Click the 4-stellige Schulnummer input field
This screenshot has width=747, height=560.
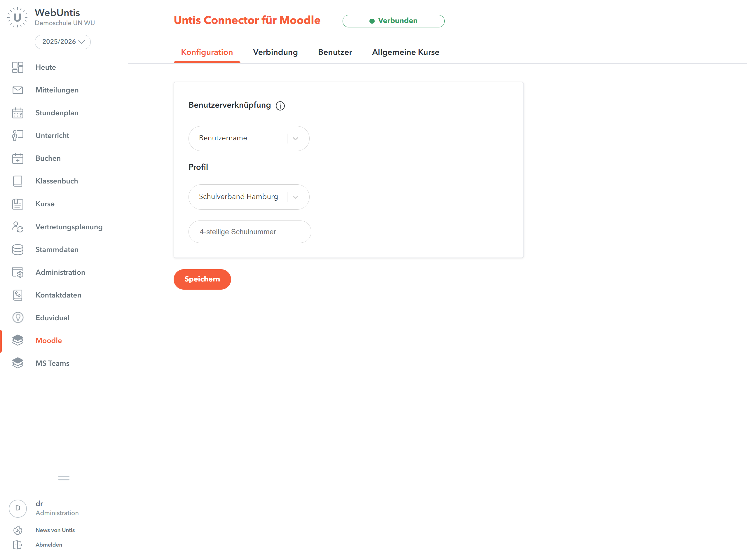pyautogui.click(x=249, y=232)
